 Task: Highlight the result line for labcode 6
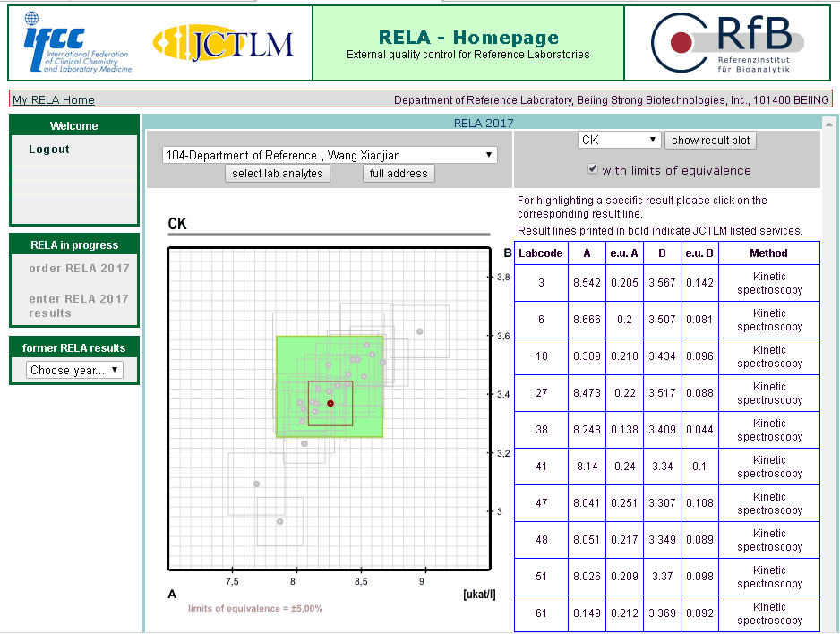[667, 320]
